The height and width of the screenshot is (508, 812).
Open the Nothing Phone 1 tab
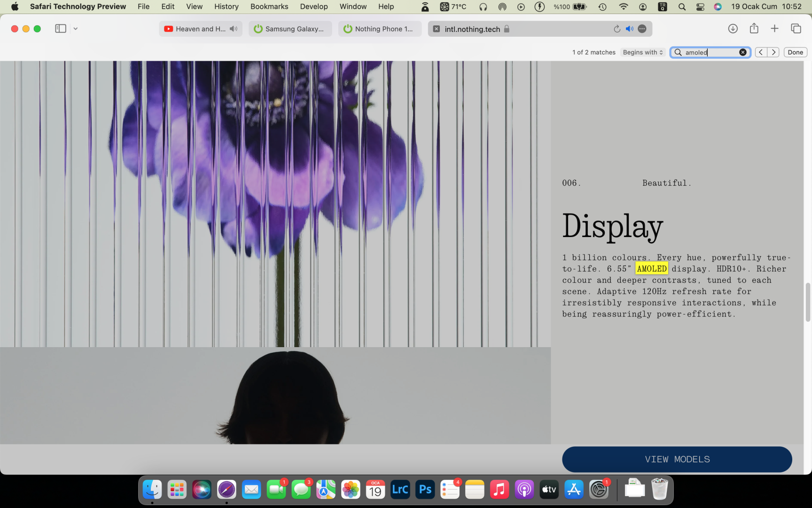(380, 29)
